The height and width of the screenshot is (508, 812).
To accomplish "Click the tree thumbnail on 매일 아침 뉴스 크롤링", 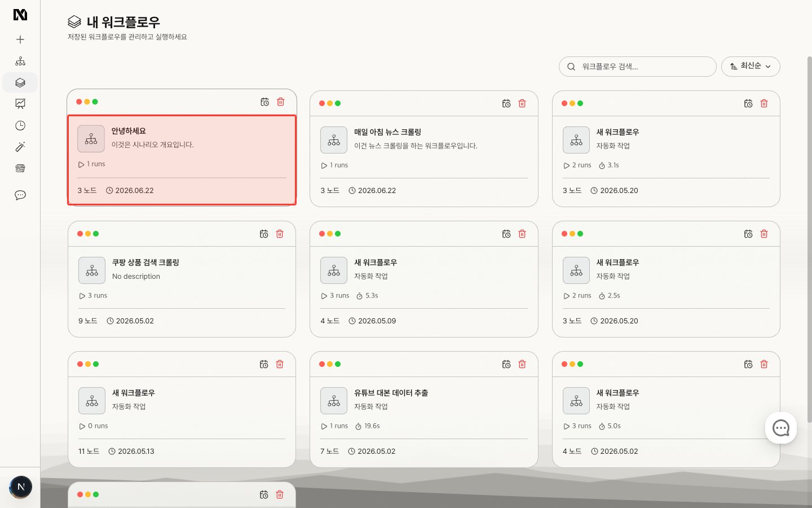I will (334, 140).
